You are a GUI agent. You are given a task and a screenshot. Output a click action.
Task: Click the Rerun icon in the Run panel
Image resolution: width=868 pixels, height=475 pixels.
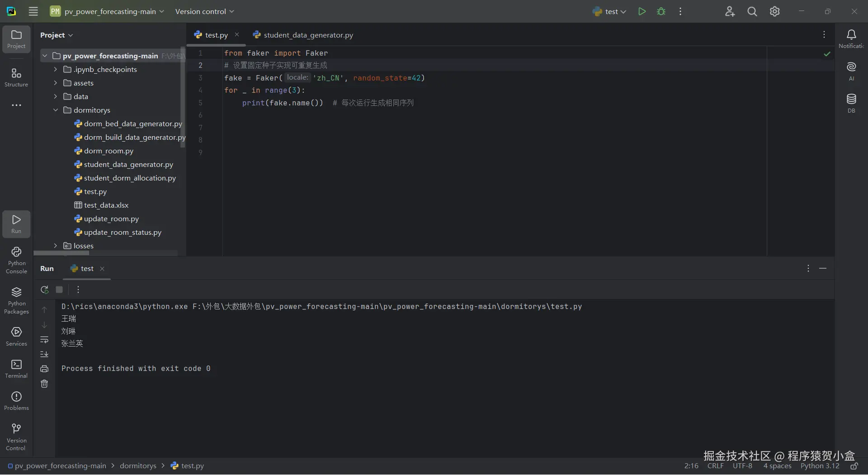pyautogui.click(x=44, y=290)
